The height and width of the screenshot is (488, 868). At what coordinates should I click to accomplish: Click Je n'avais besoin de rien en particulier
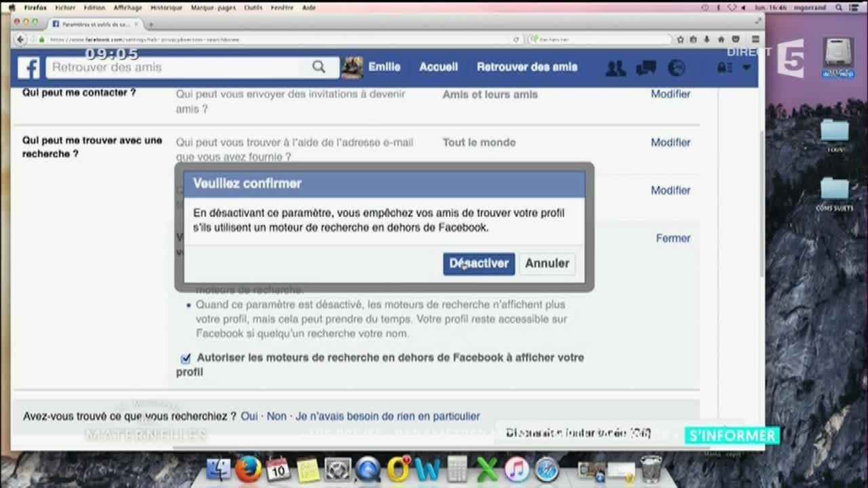coord(387,416)
